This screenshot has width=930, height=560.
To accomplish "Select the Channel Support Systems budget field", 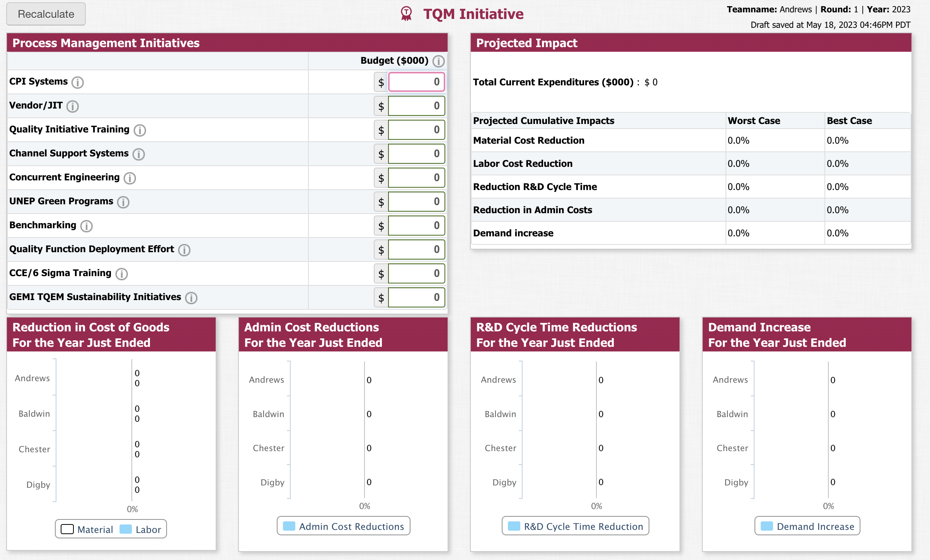I will click(x=417, y=154).
